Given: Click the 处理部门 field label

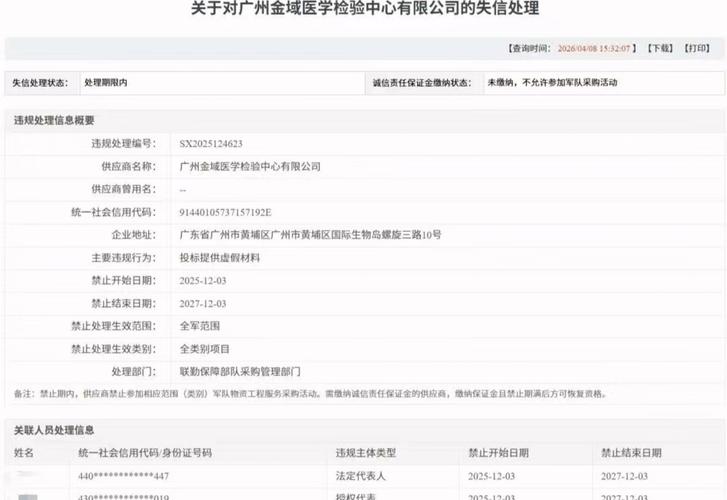Looking at the screenshot, I should point(134,372).
